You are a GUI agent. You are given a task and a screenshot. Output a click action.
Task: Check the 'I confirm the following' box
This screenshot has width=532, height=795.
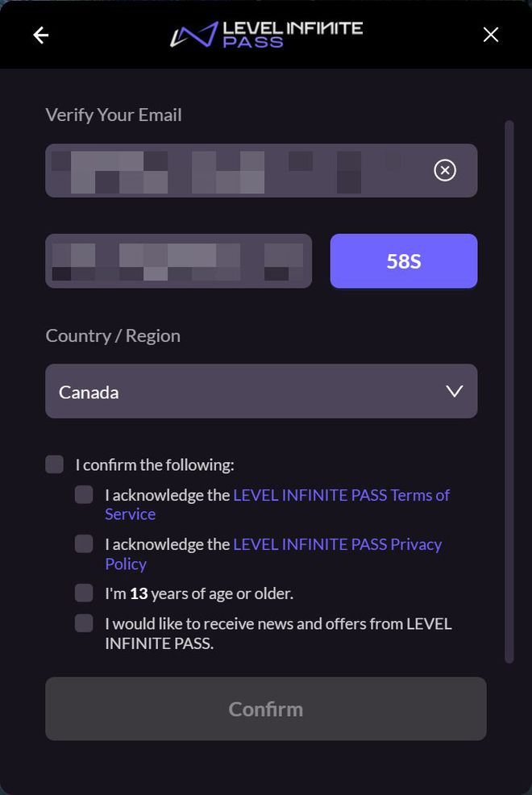tap(55, 464)
